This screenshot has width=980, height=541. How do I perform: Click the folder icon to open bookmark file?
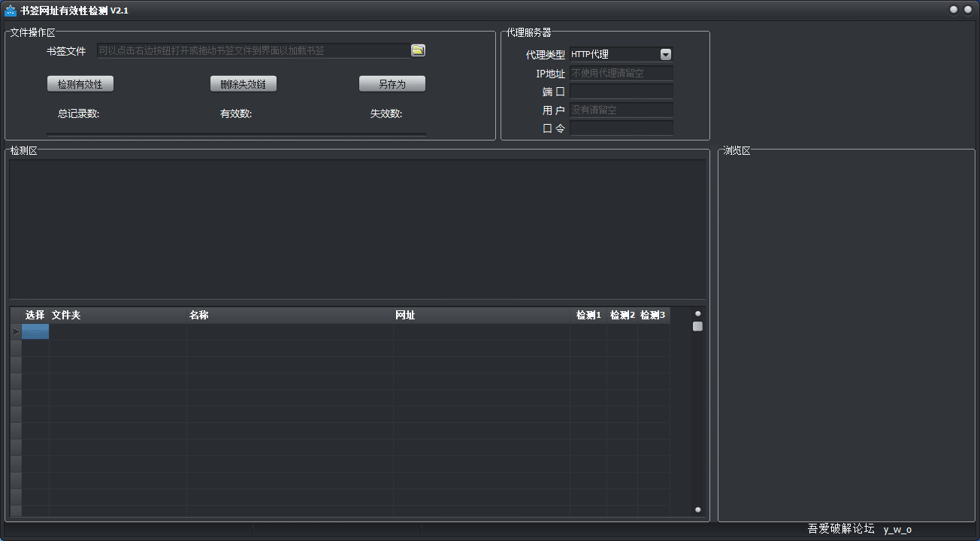click(418, 50)
